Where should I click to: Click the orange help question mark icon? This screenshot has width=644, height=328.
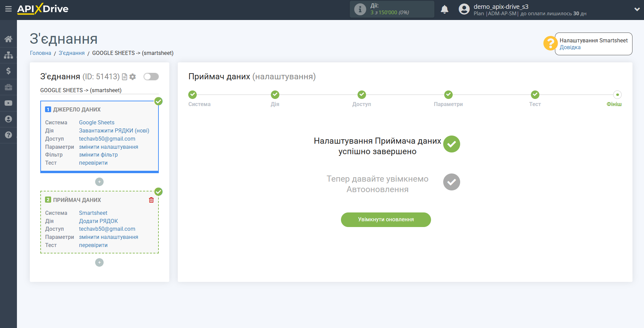[550, 43]
